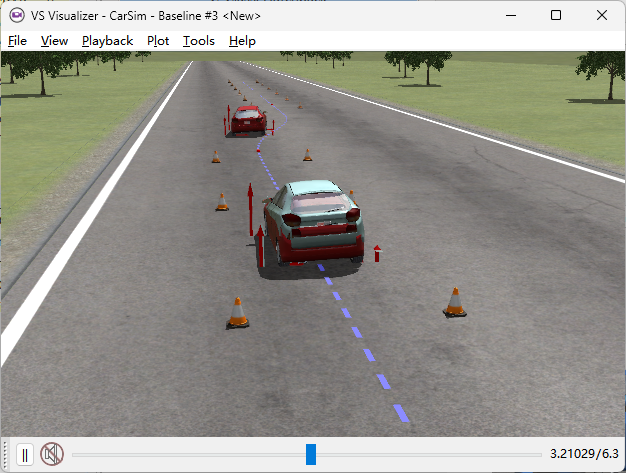Toggle the muted sound speaker icon
The height and width of the screenshot is (473, 626).
point(52,455)
